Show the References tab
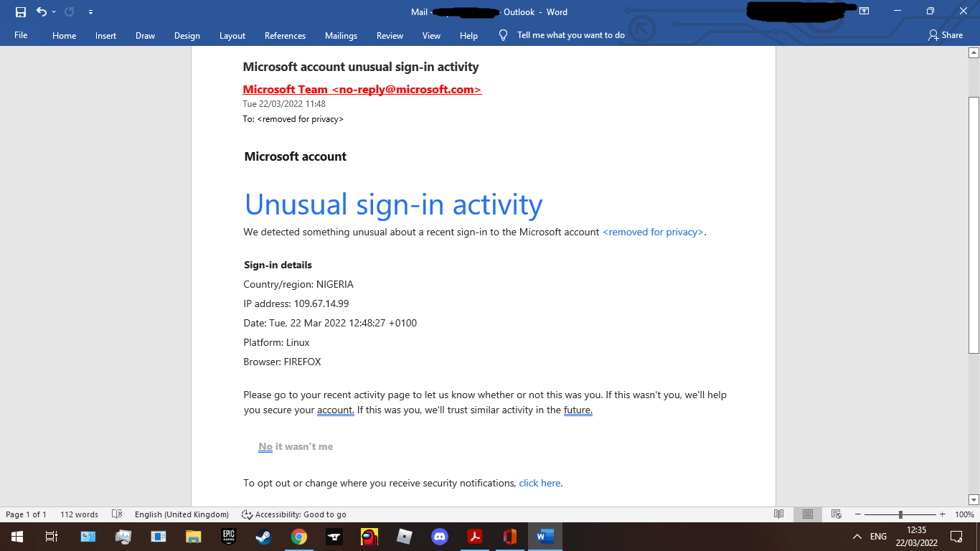980x551 pixels. tap(285, 35)
